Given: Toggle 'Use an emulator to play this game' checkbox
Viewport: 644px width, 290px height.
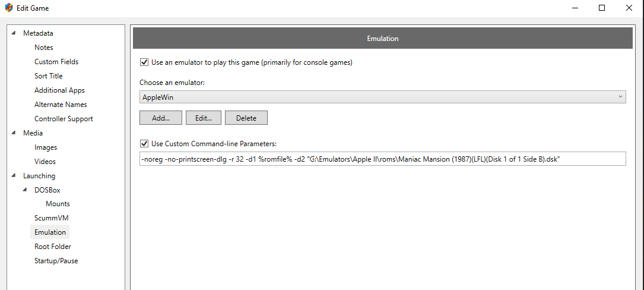Looking at the screenshot, I should [144, 62].
